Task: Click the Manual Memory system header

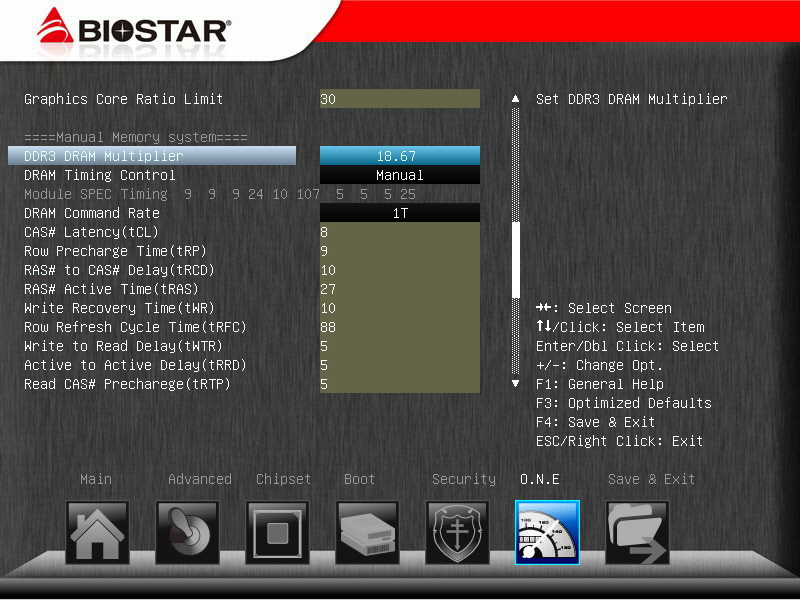Action: coord(136,137)
